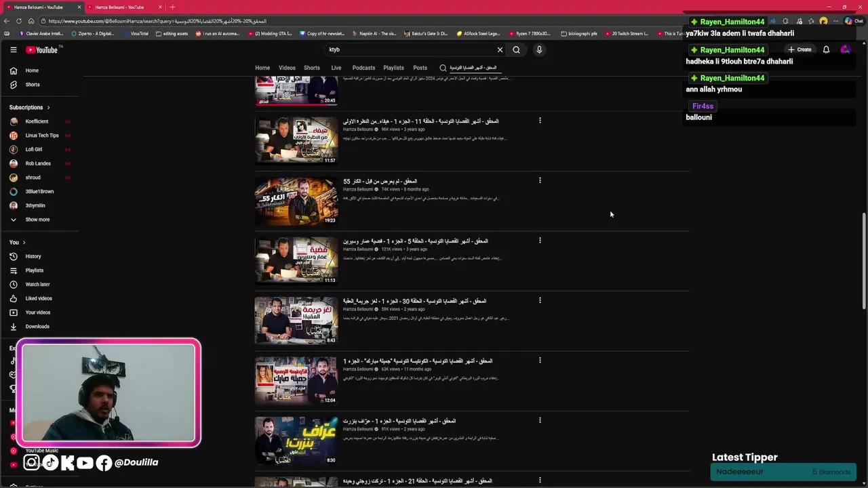Open Hamza Belloumi link under episode 11
Screen dimensions: 868x488
tap(358, 129)
